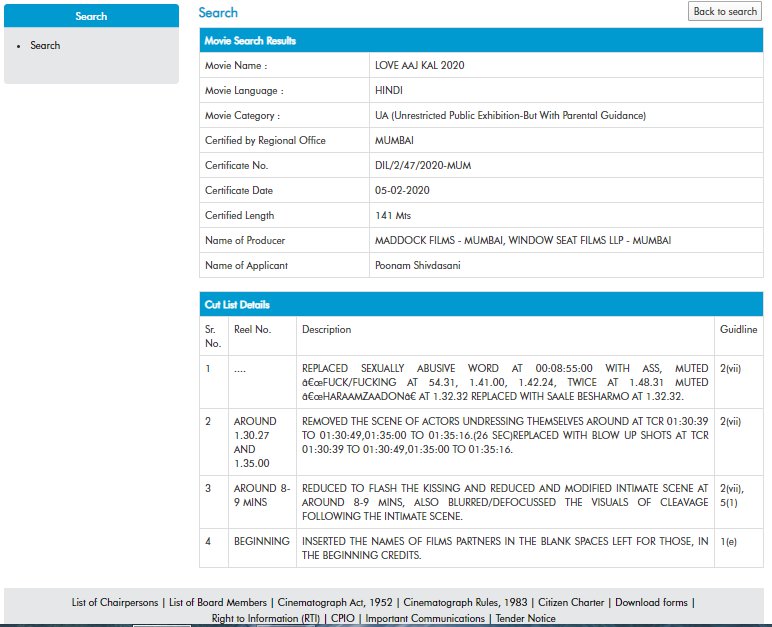Screen dimensions: 772x627
Task: Click the Movie Language : label
Action: point(244,91)
